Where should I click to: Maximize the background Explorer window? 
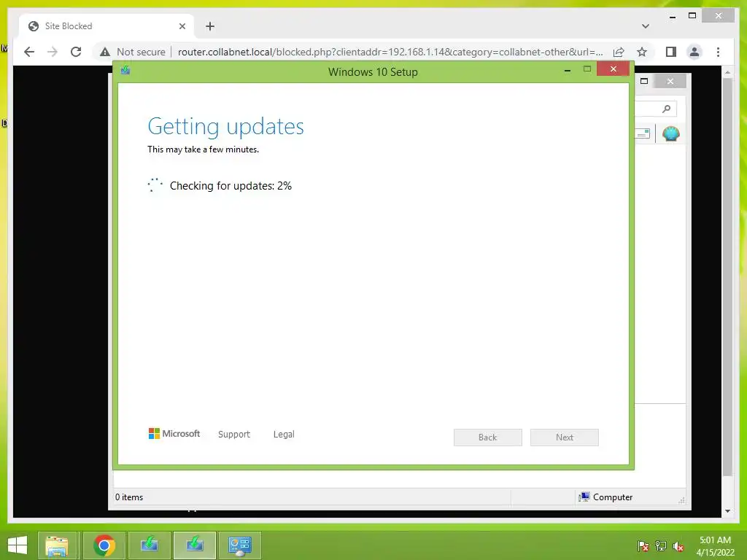pyautogui.click(x=644, y=81)
